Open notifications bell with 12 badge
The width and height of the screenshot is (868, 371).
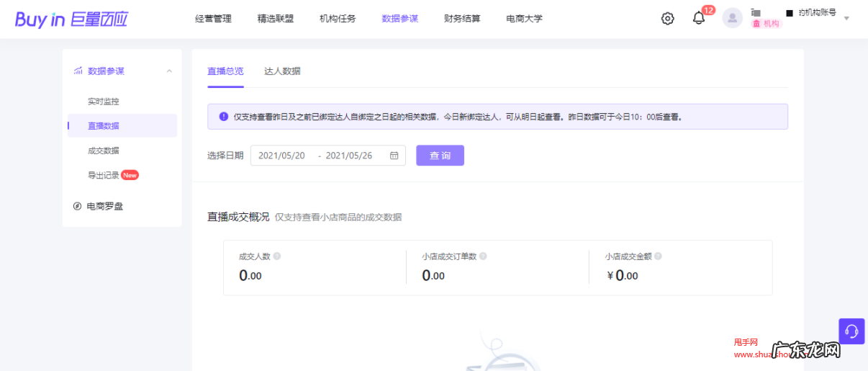point(699,18)
